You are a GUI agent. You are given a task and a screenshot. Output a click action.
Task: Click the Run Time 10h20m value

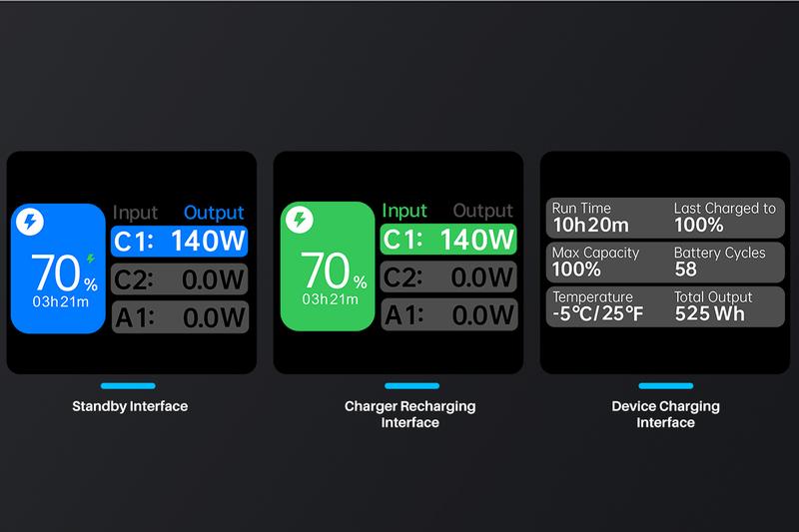coord(591,225)
